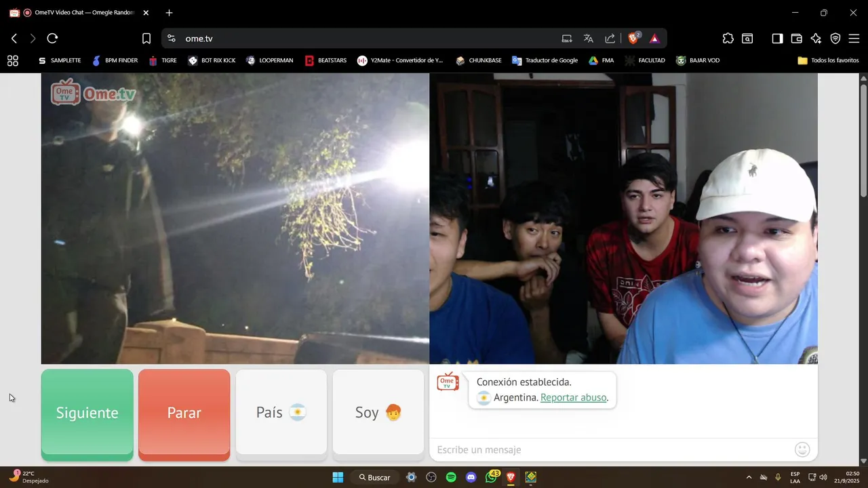Open the Traductor de Google bookmark

545,60
